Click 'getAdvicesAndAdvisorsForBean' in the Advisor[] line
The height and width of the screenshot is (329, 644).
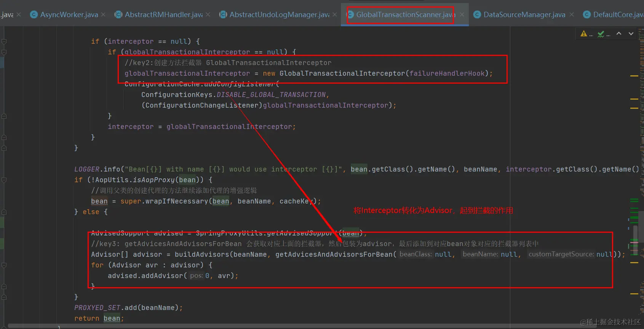click(x=334, y=254)
